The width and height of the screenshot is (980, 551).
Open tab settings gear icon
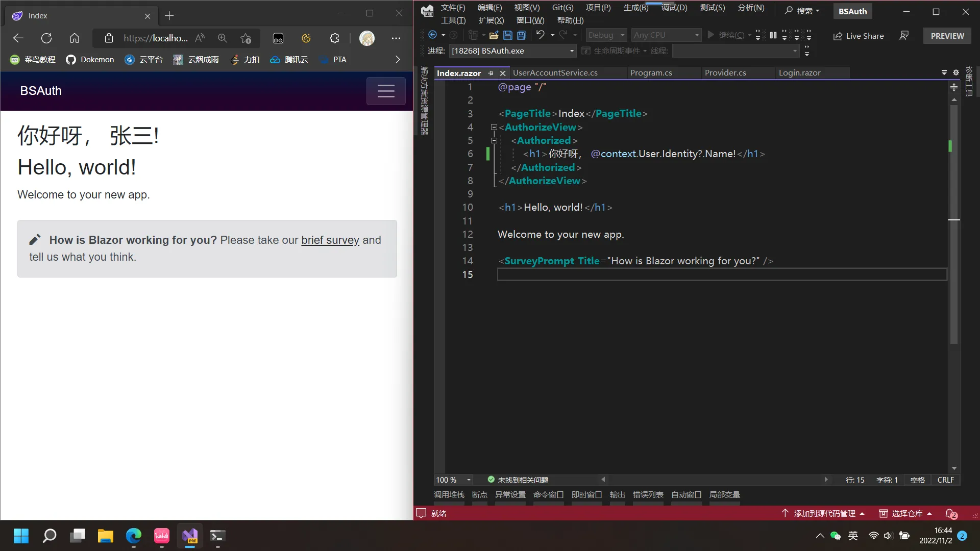[x=956, y=72]
